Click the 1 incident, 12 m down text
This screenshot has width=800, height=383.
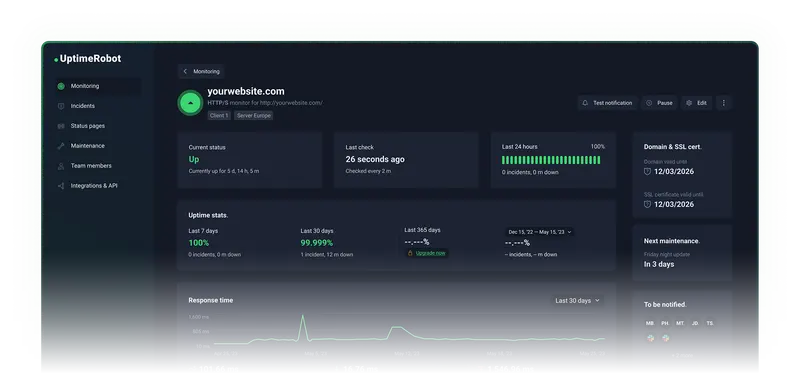click(x=327, y=254)
